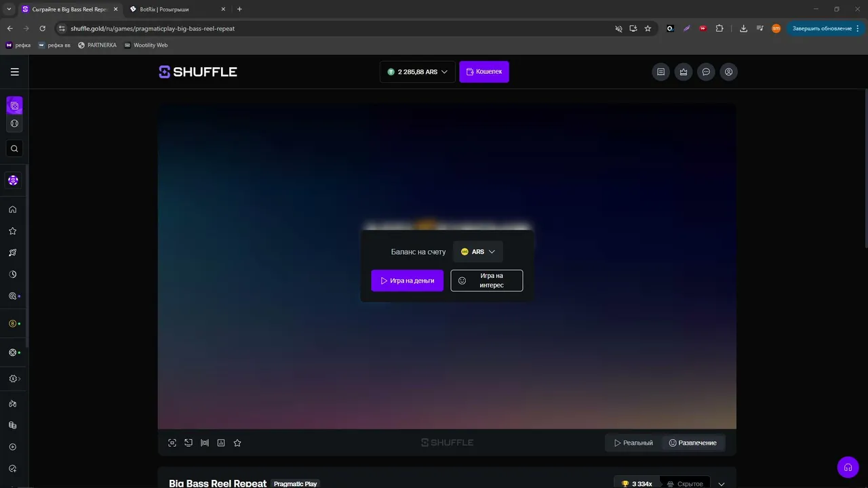
Task: Click the pop-out window icon under game
Action: (189, 443)
